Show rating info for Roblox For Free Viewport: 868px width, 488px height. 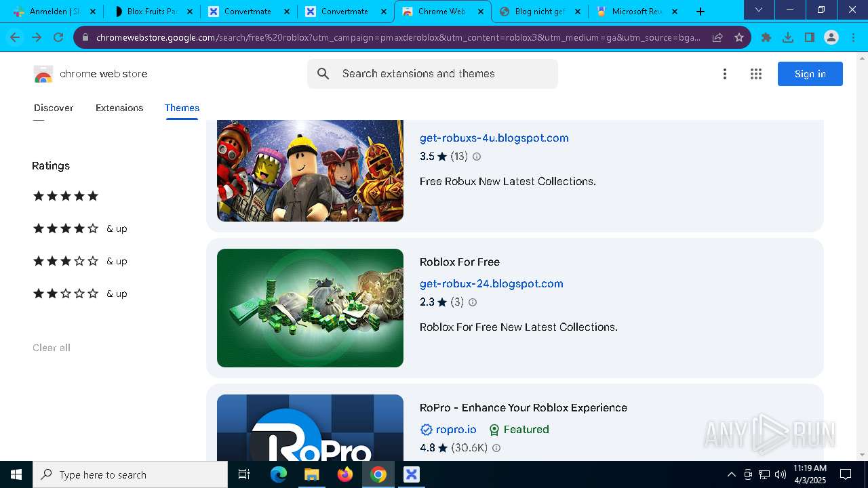click(x=473, y=302)
